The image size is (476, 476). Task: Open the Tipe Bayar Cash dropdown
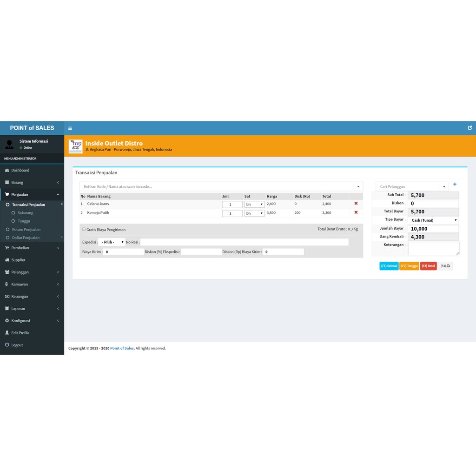(x=434, y=220)
